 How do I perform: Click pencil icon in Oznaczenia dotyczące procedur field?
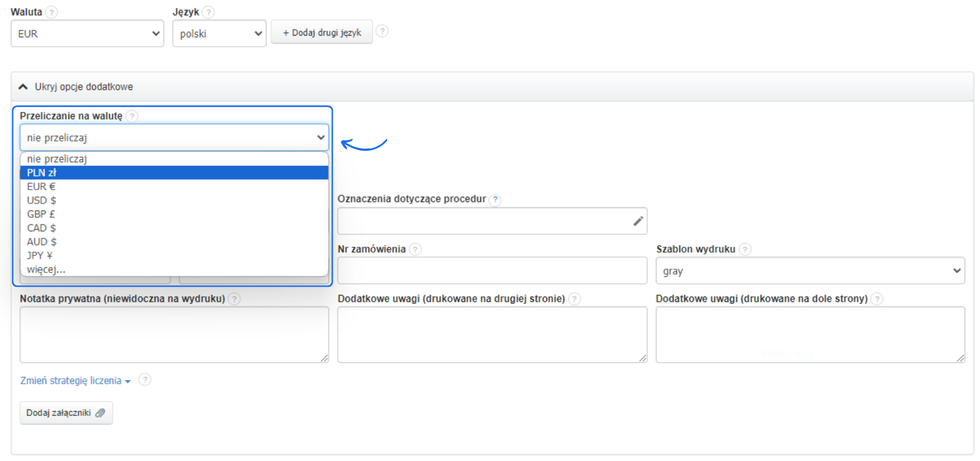(x=638, y=221)
